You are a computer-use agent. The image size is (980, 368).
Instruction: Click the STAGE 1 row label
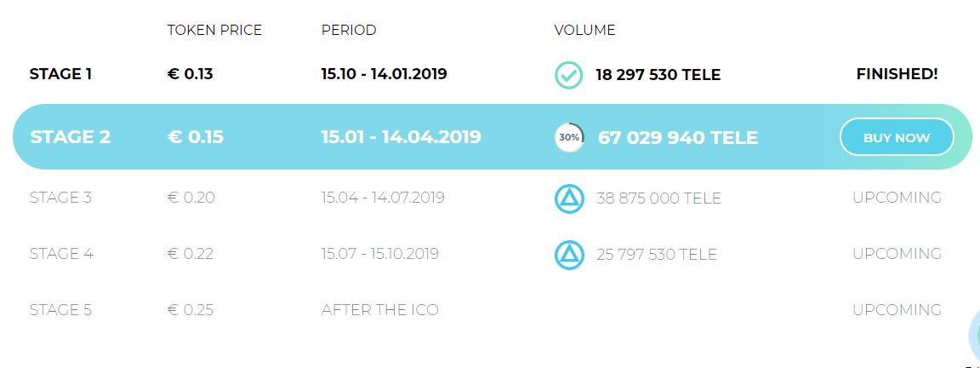click(x=60, y=74)
